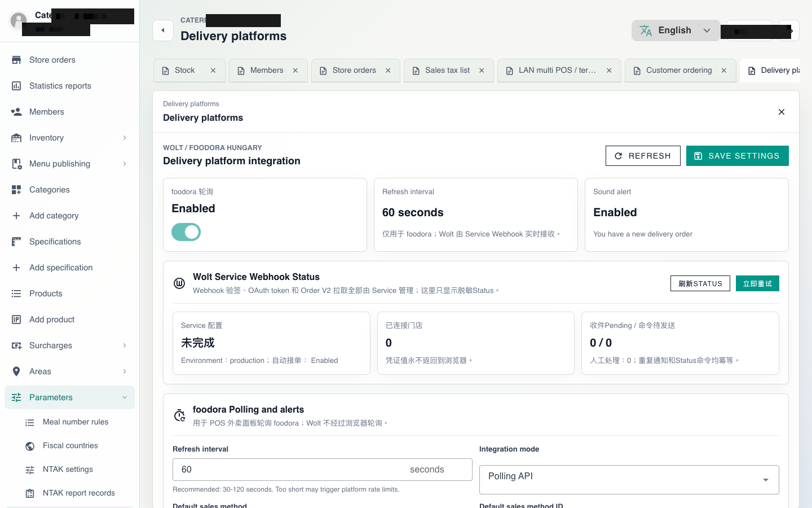Viewport: 812px width, 508px height.
Task: Click the Menu publishing icon
Action: click(16, 164)
